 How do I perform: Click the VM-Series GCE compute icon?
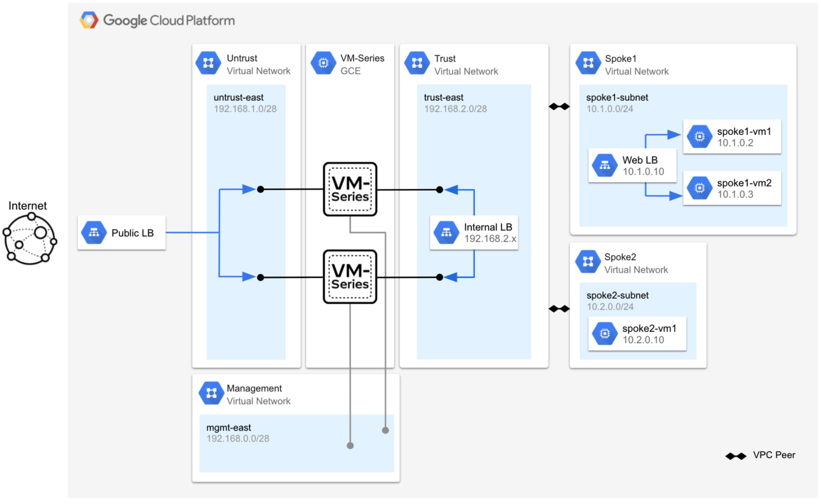(323, 63)
